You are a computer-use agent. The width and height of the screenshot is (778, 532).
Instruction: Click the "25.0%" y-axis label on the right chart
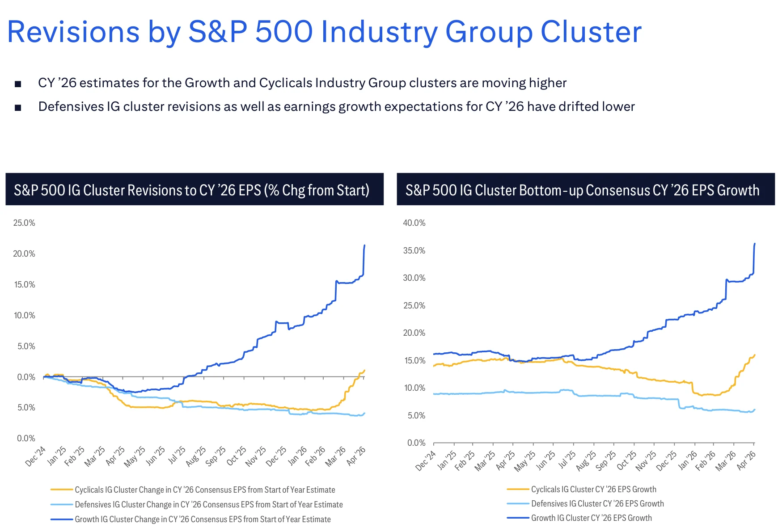click(414, 305)
